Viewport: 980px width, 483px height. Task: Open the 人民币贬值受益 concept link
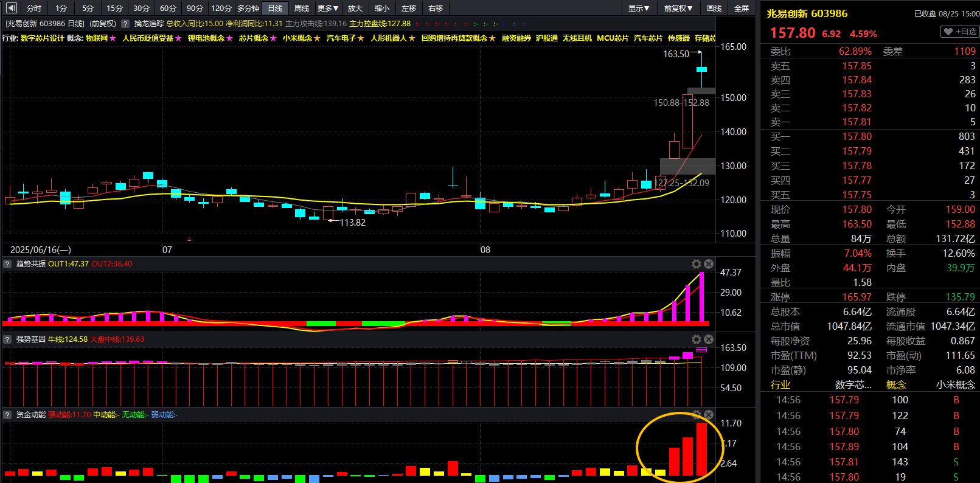[x=148, y=38]
